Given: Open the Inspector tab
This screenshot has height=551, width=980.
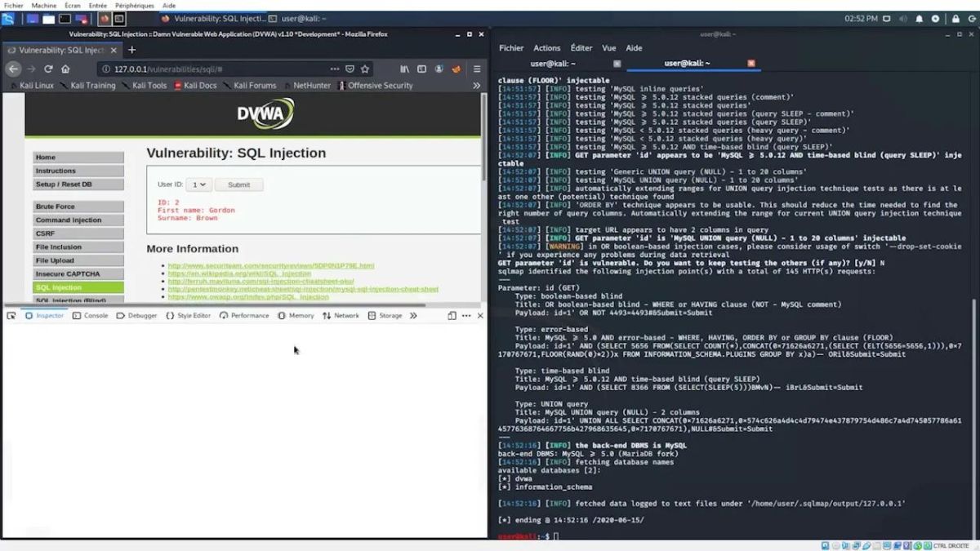Looking at the screenshot, I should 44,315.
